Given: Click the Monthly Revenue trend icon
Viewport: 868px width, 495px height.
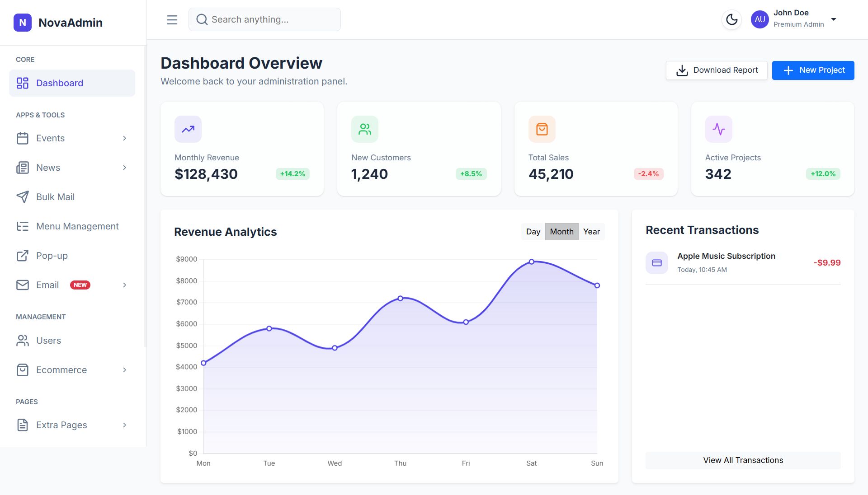Looking at the screenshot, I should point(188,129).
